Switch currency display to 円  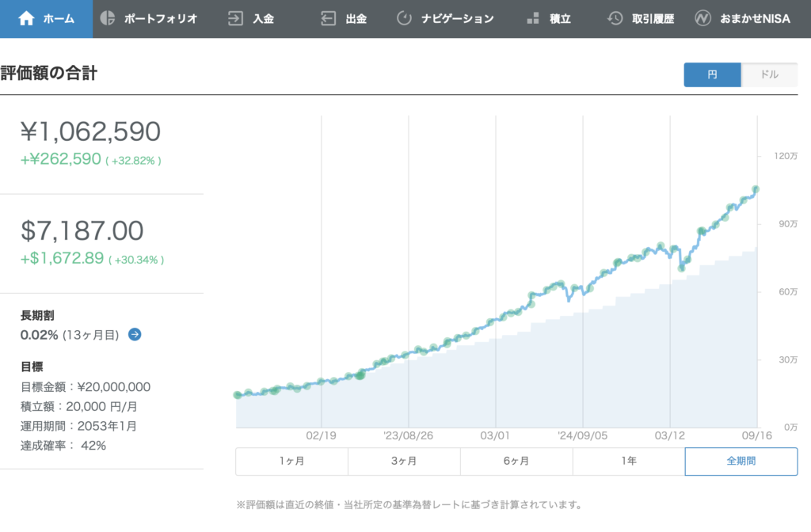click(712, 74)
